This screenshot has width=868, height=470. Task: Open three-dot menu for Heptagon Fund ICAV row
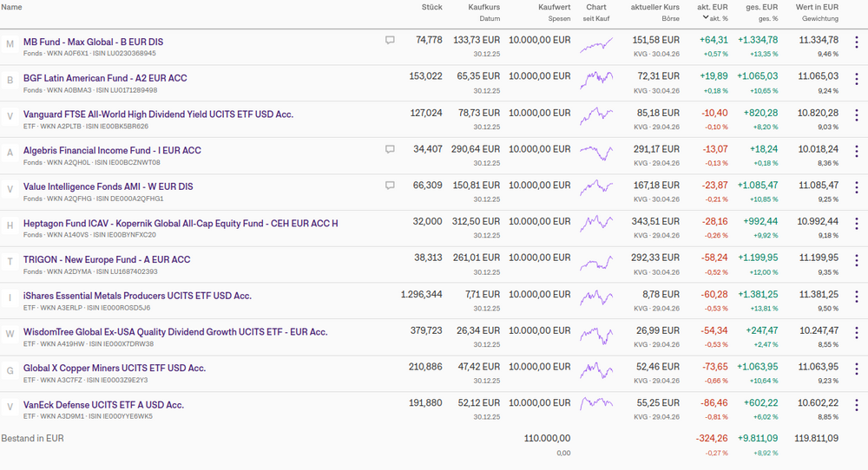point(857,224)
